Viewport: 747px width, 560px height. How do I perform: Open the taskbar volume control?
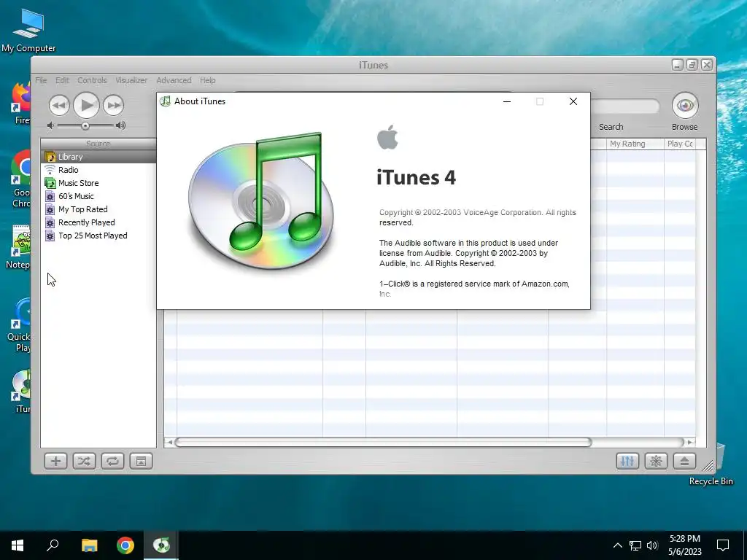click(x=652, y=545)
